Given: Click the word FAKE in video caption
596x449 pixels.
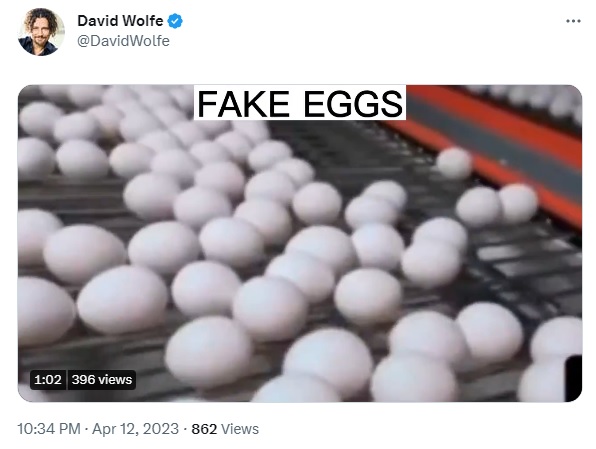Looking at the screenshot, I should pyautogui.click(x=243, y=103).
